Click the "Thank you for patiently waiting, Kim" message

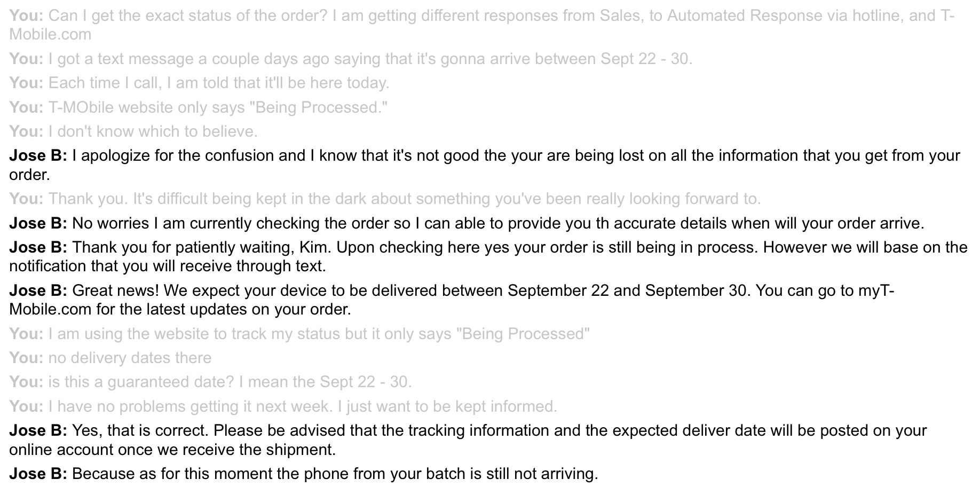(488, 257)
